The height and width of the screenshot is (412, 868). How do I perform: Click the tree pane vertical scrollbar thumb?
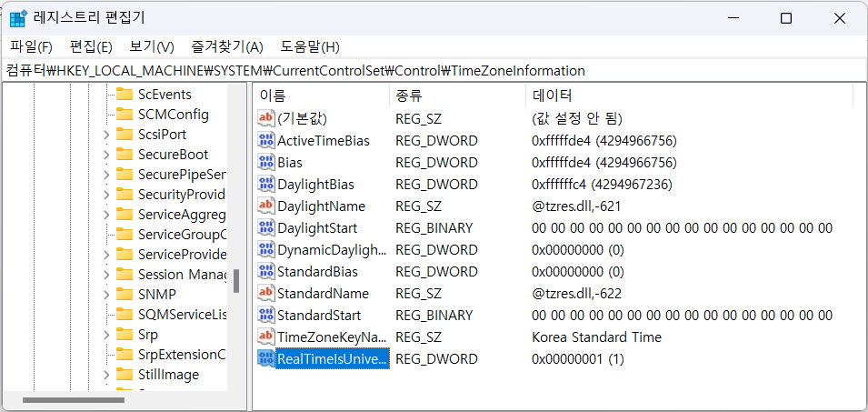click(236, 281)
